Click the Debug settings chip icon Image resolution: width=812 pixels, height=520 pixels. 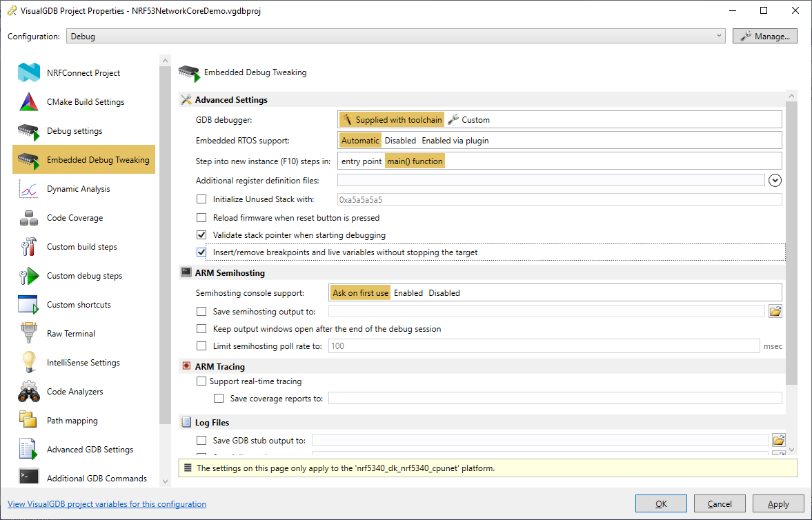pos(29,132)
